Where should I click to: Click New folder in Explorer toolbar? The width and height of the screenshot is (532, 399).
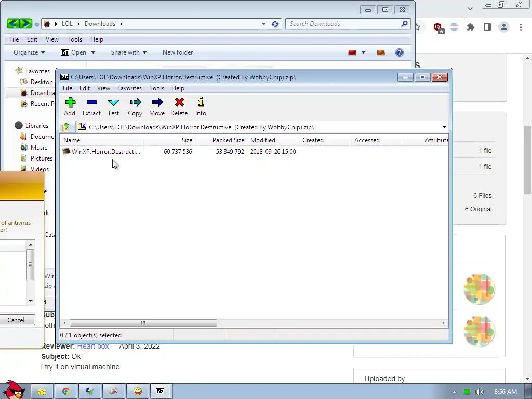[x=178, y=52]
